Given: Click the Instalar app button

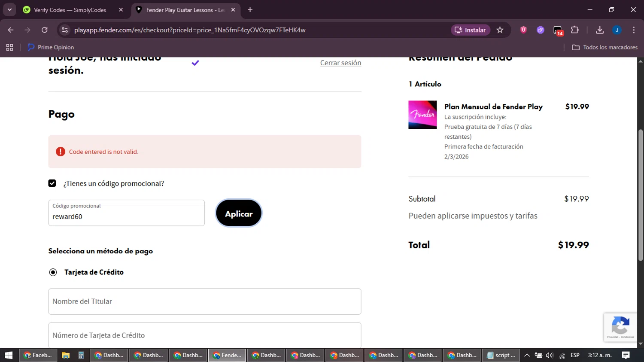Looking at the screenshot, I should click(x=471, y=30).
